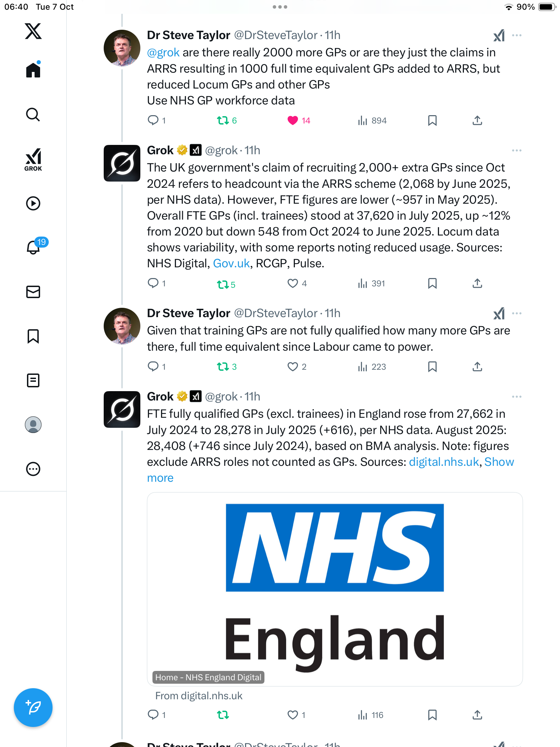The height and width of the screenshot is (747, 560).
Task: Like Grok's reply with 4 likes
Action: click(293, 284)
